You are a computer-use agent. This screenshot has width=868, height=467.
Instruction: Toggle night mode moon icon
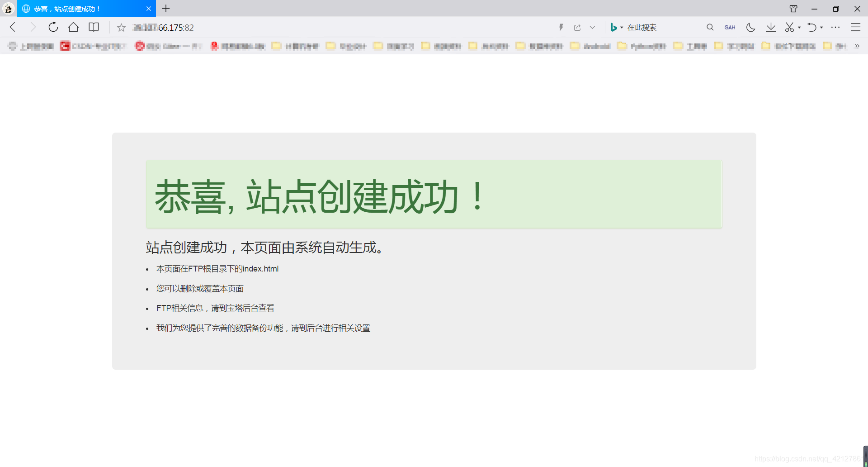pyautogui.click(x=750, y=27)
